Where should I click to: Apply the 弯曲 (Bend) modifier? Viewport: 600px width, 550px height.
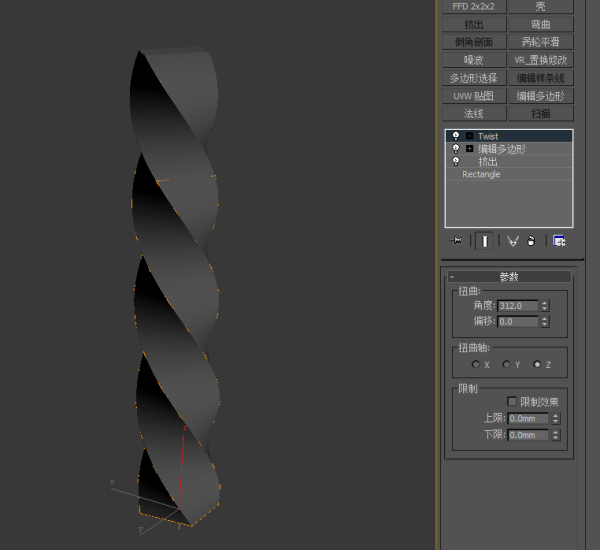tap(541, 24)
